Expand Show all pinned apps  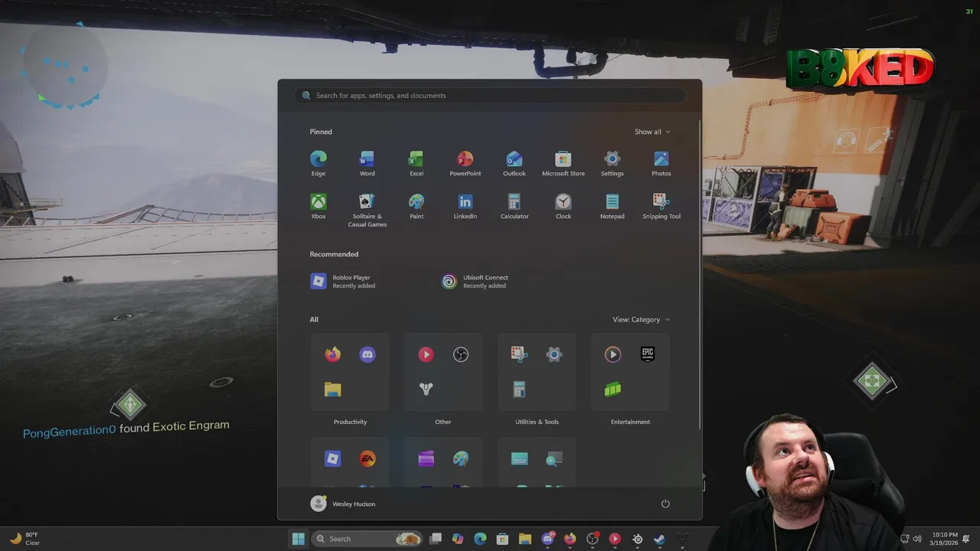click(652, 132)
